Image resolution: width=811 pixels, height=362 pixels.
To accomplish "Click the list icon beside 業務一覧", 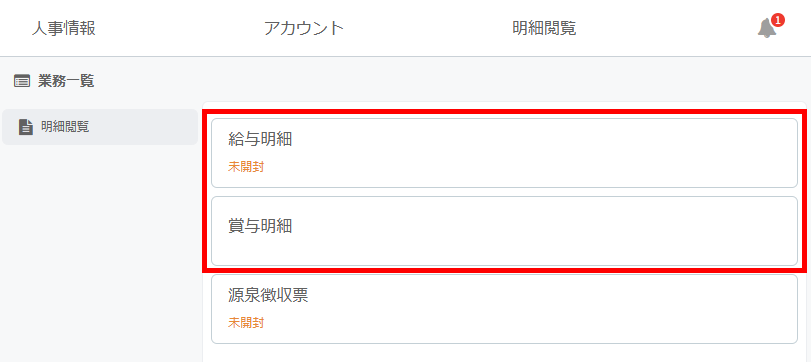I will (x=22, y=81).
